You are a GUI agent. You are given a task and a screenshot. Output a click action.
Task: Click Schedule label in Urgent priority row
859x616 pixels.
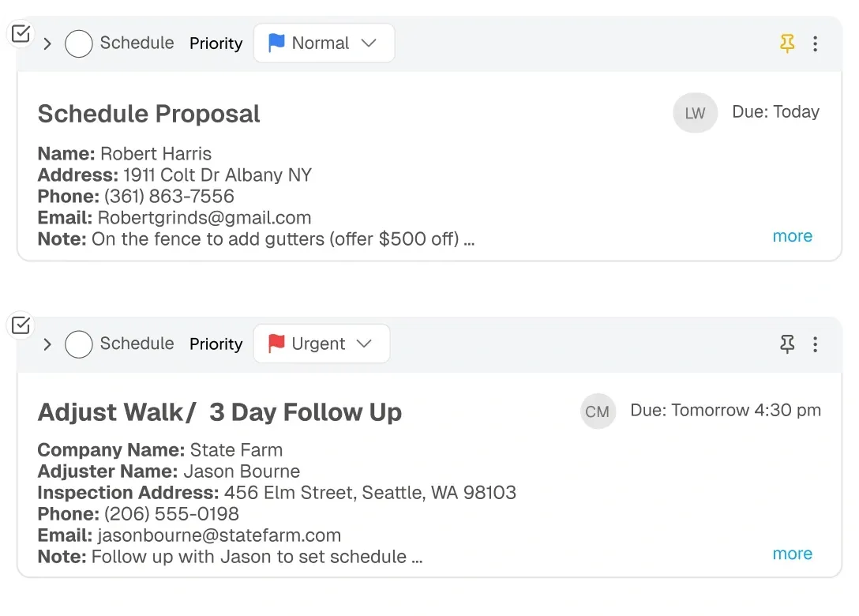[x=137, y=343]
